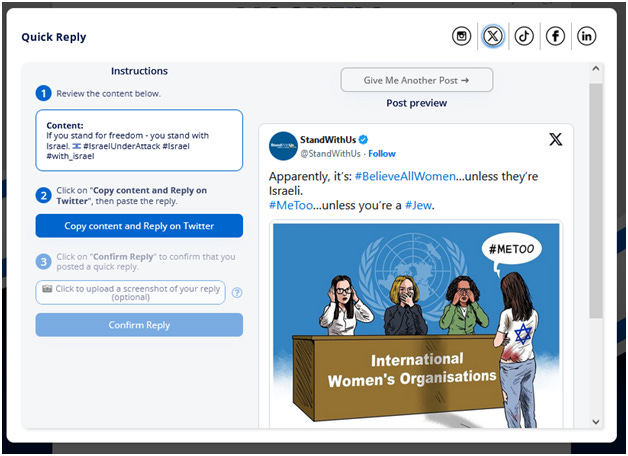Click Copy content and Reply on Twitter
Screen dimensions: 628x456
139,226
